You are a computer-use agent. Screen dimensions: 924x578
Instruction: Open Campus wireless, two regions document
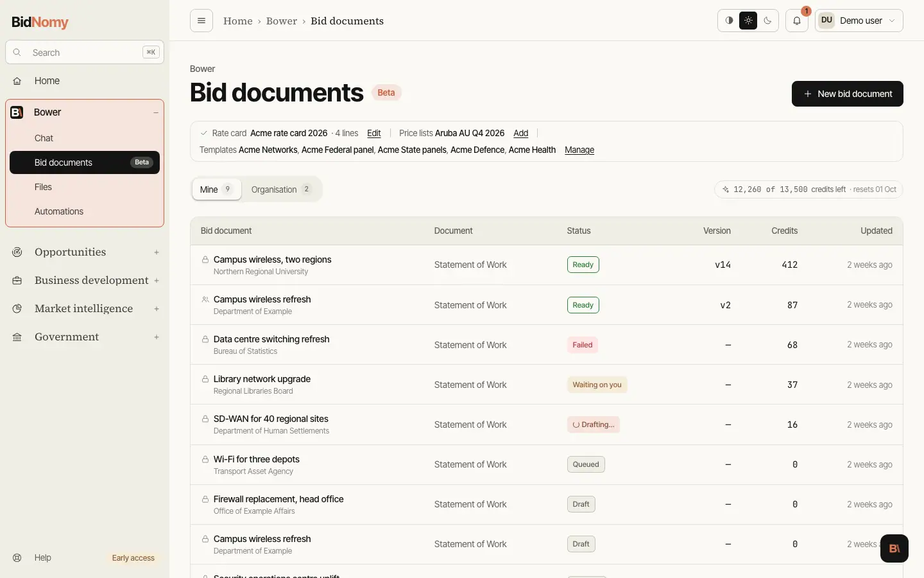pos(272,259)
